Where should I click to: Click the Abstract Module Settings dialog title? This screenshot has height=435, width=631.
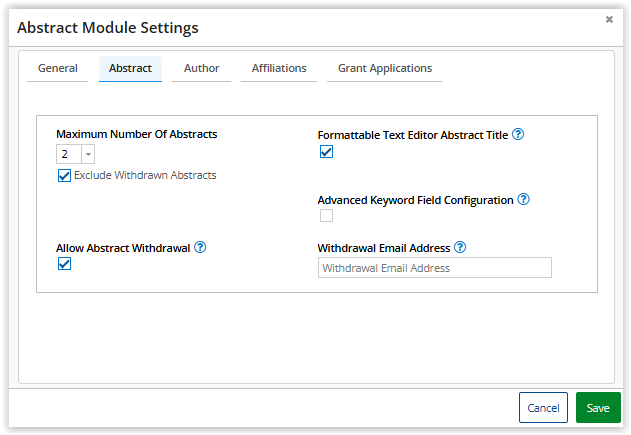coord(108,28)
